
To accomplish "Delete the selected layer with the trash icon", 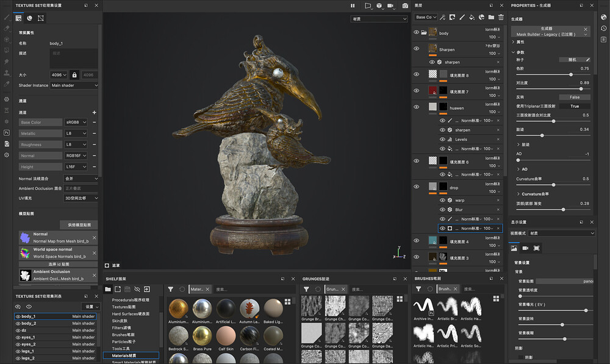I will click(x=501, y=17).
